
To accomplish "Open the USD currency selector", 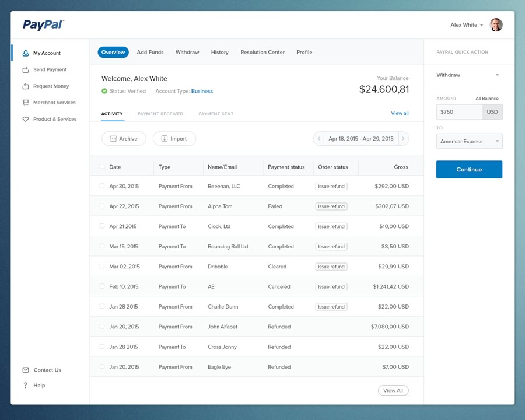I will [x=492, y=112].
